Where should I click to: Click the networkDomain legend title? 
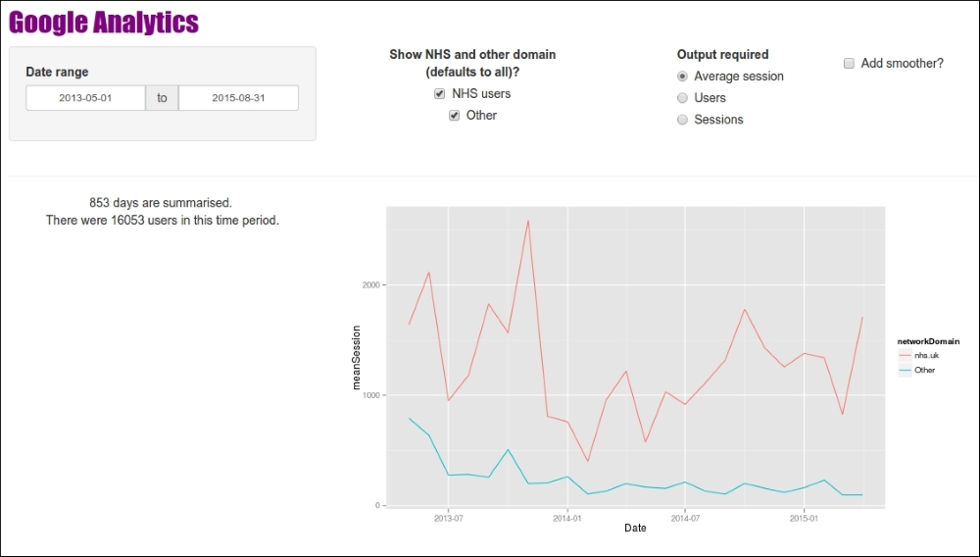click(x=928, y=341)
